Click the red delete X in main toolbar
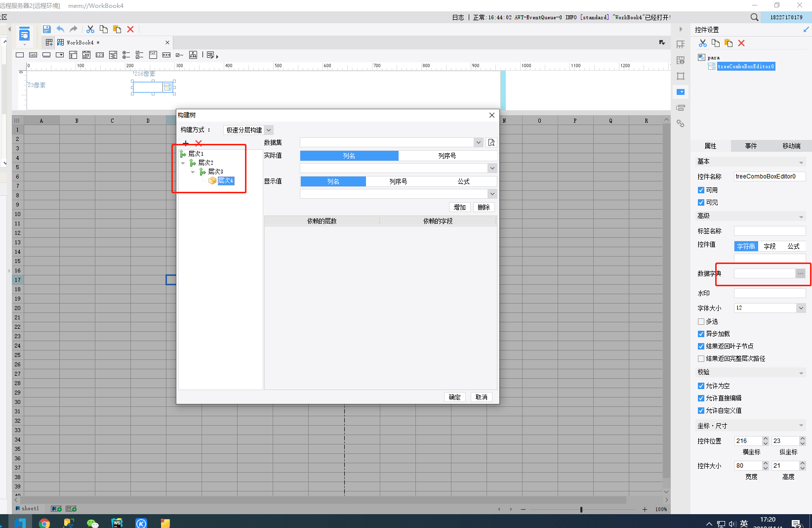Screen dimensions: 812x528 [130, 29]
